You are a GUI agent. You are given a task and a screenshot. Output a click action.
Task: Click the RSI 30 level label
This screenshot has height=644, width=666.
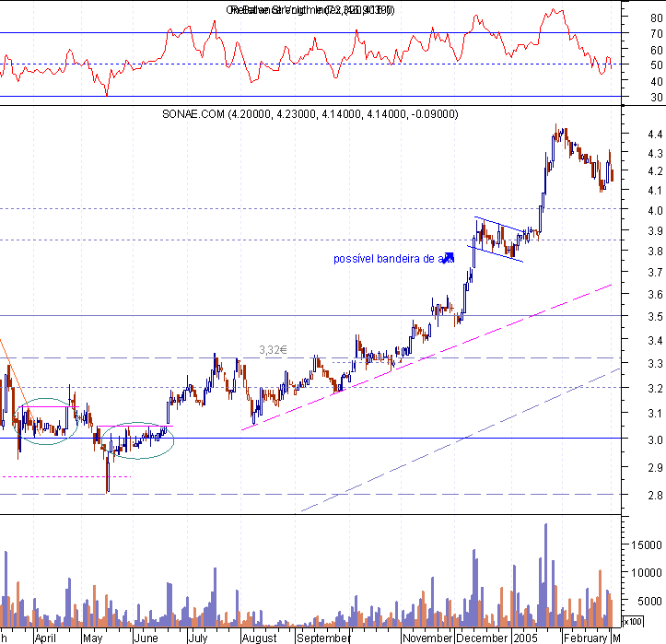click(657, 98)
